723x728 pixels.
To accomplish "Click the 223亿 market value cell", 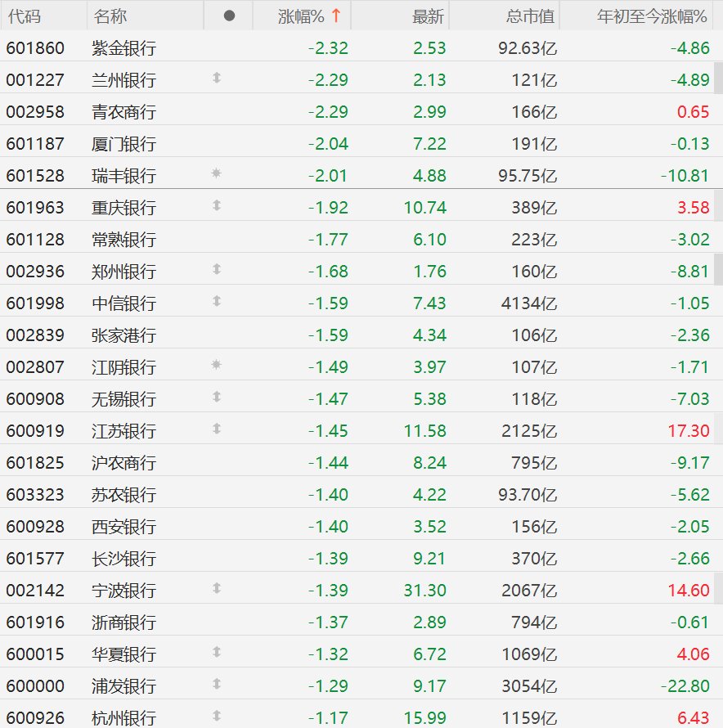I will tap(534, 240).
